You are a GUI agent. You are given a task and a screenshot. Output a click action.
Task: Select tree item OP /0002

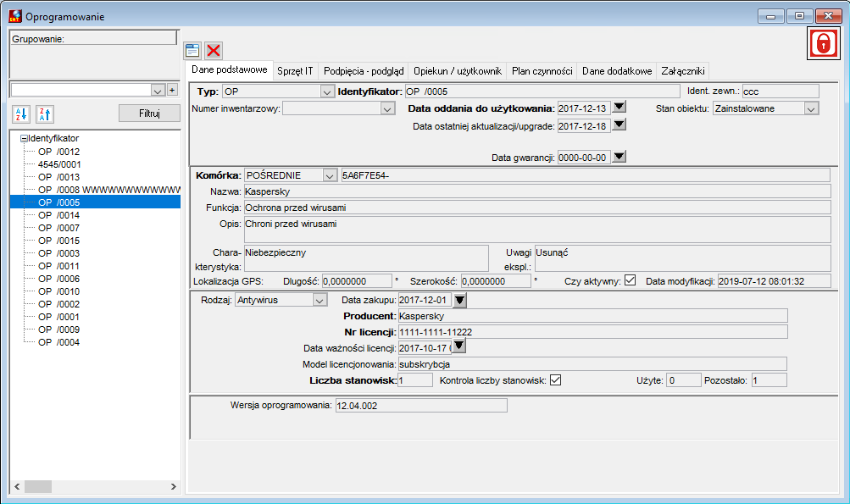58,305
